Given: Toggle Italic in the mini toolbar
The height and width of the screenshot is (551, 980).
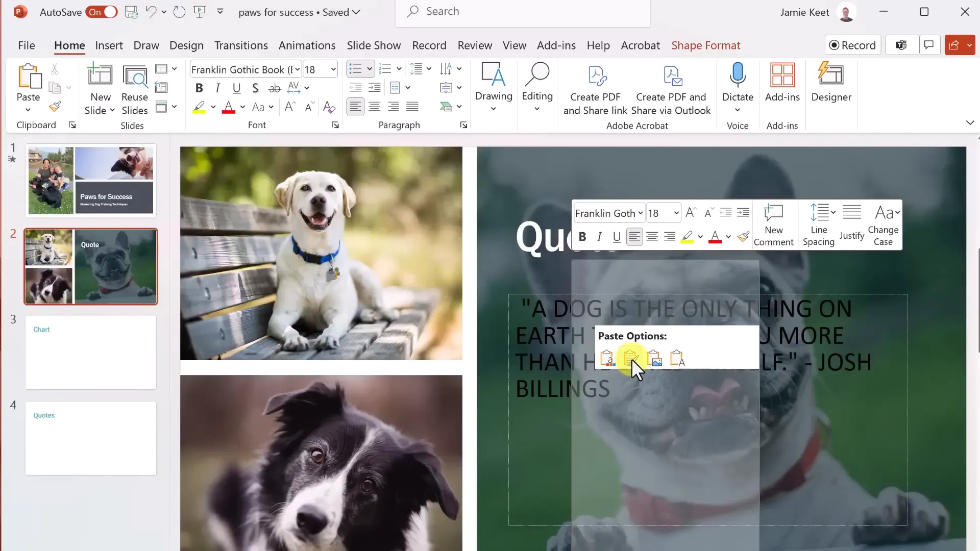Looking at the screenshot, I should point(600,237).
